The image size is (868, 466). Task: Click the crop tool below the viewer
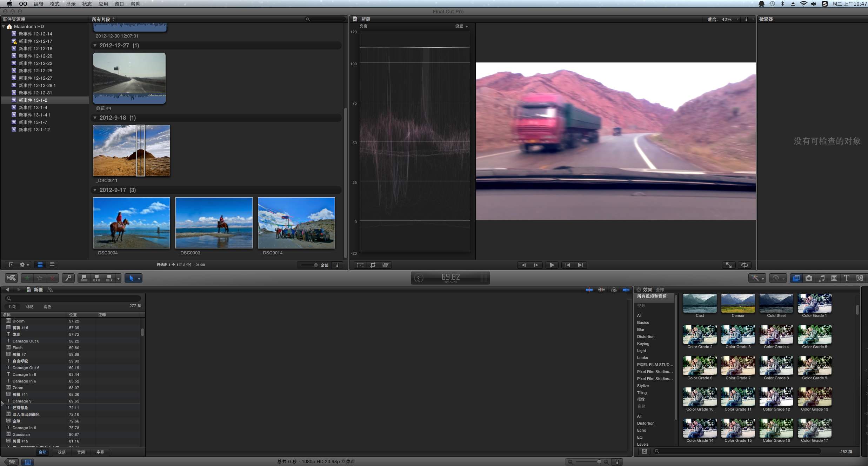coord(373,265)
